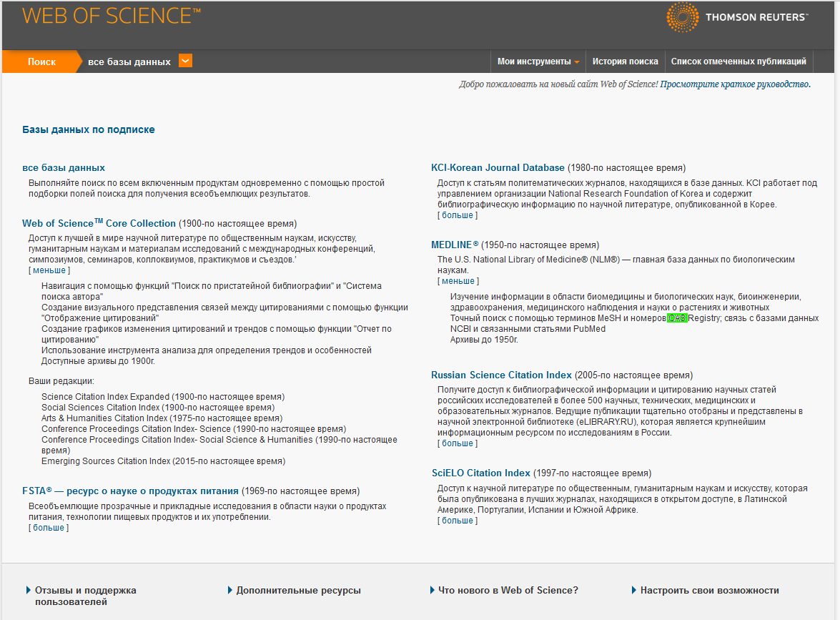The width and height of the screenshot is (840, 620).
Task: Expand Russian Science Citation Index 'больше'
Action: point(458,443)
